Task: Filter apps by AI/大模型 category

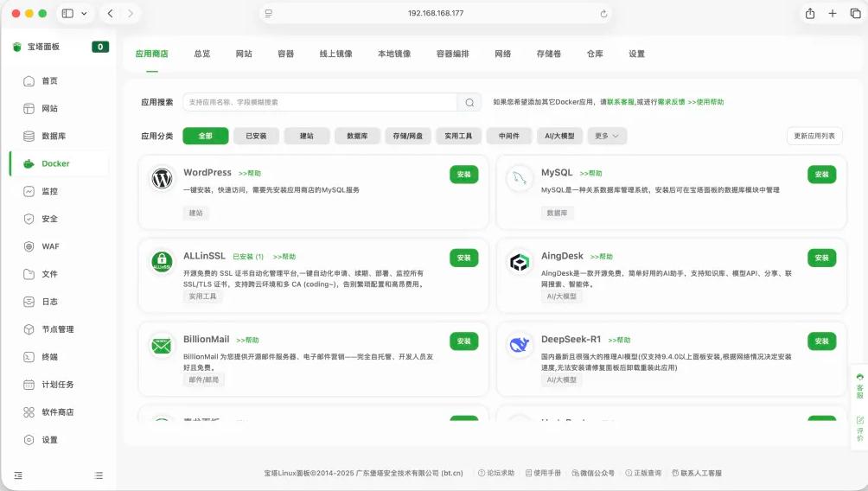Action: coord(559,137)
